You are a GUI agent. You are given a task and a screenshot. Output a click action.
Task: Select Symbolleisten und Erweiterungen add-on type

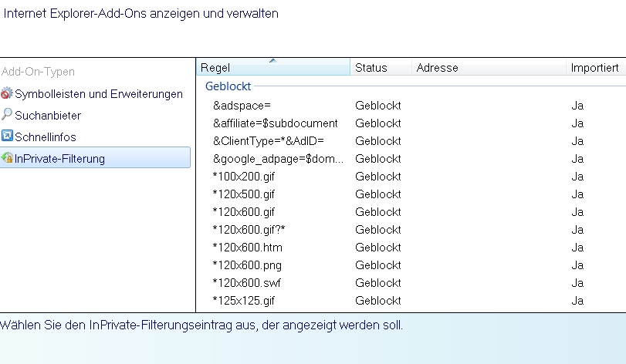[x=98, y=94]
